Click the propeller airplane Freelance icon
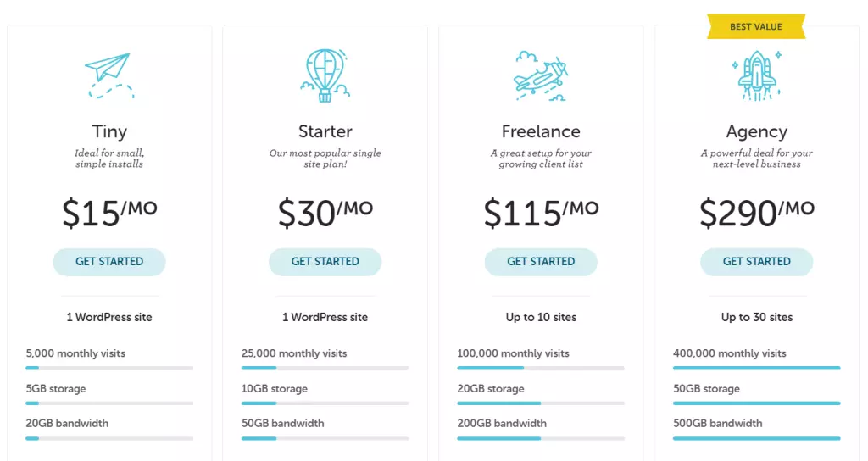 (x=541, y=75)
